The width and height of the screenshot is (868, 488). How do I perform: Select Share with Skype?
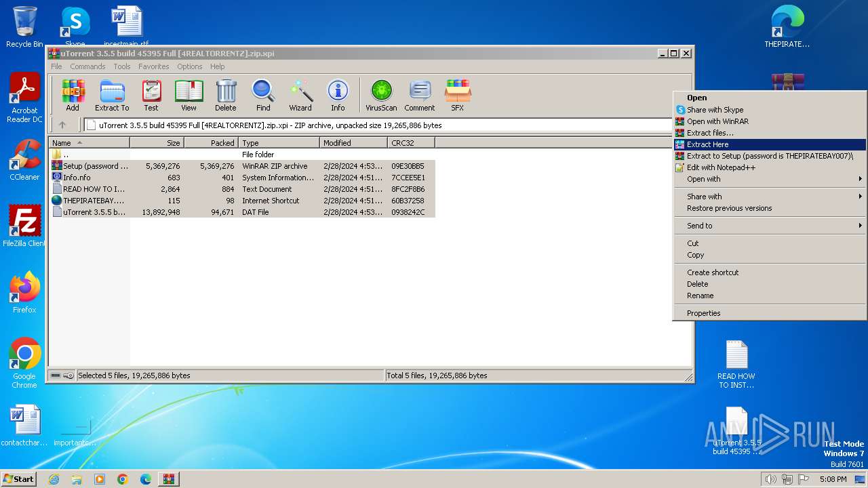point(770,110)
